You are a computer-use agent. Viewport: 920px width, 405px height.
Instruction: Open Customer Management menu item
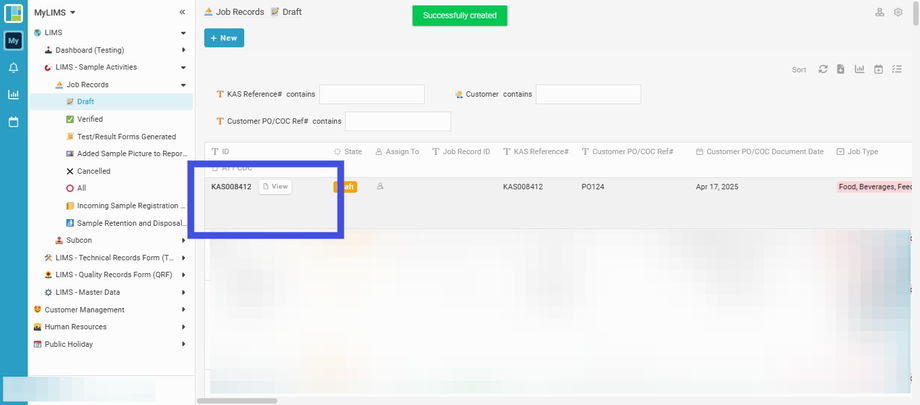coord(84,309)
